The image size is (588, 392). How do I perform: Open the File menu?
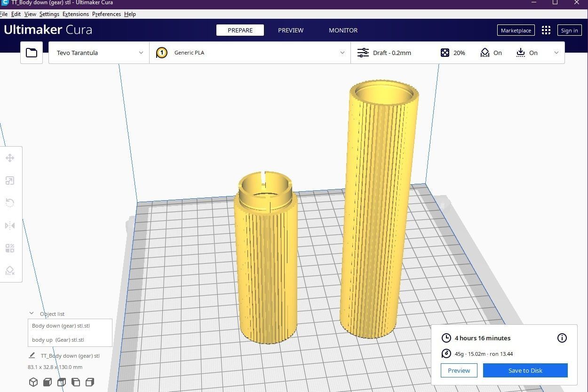point(4,14)
